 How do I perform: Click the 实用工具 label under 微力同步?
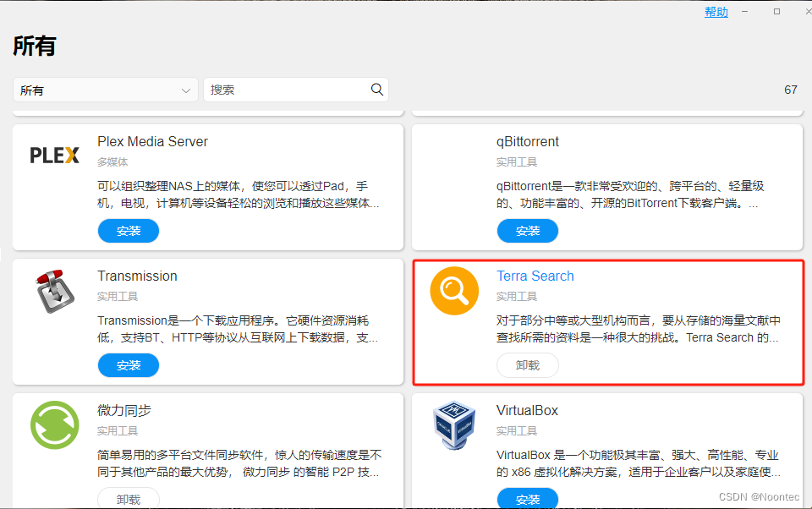pyautogui.click(x=118, y=431)
